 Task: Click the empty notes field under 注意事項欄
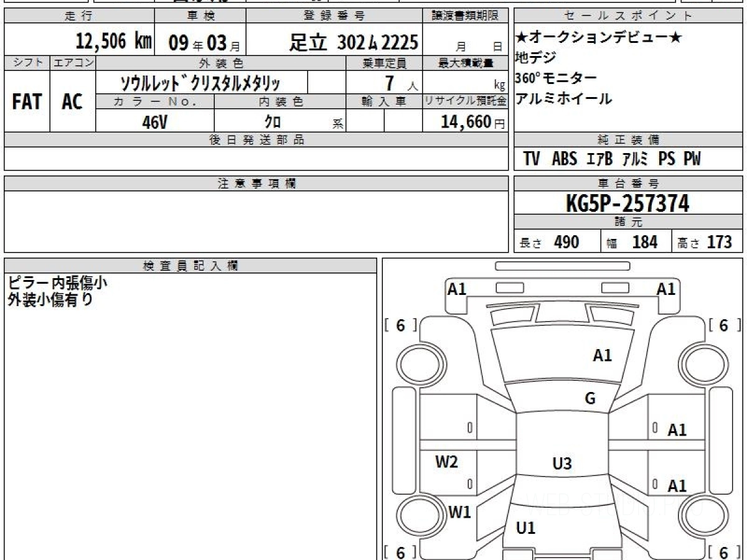[x=256, y=222]
